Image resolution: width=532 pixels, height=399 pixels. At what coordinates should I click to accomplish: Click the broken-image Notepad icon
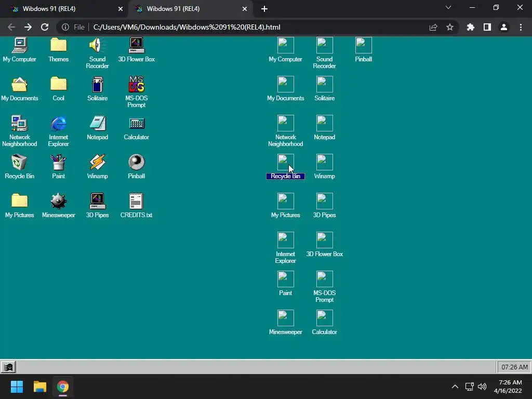click(324, 123)
